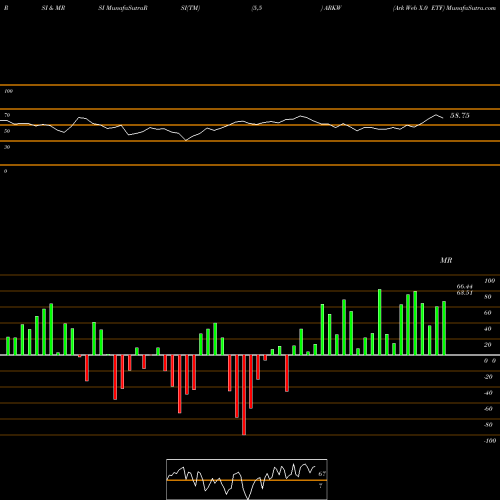Open the mini overview chart thumbnail
The height and width of the screenshot is (500, 500).
[x=247, y=479]
